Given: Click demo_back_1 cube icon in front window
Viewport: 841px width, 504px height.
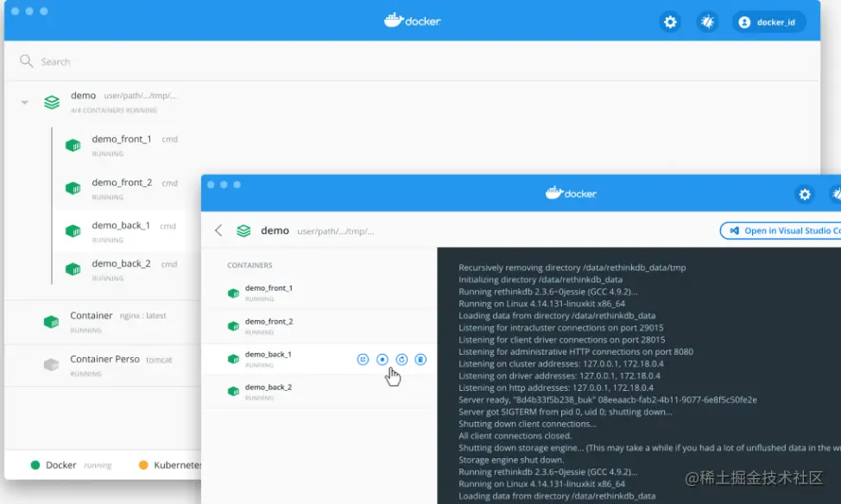Looking at the screenshot, I should [x=233, y=359].
